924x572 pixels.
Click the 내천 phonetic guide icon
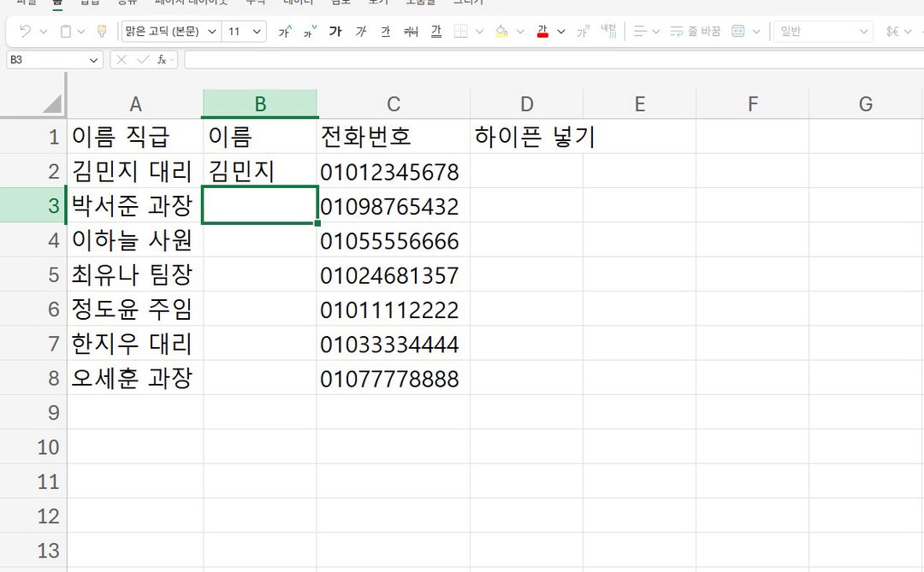tap(608, 32)
